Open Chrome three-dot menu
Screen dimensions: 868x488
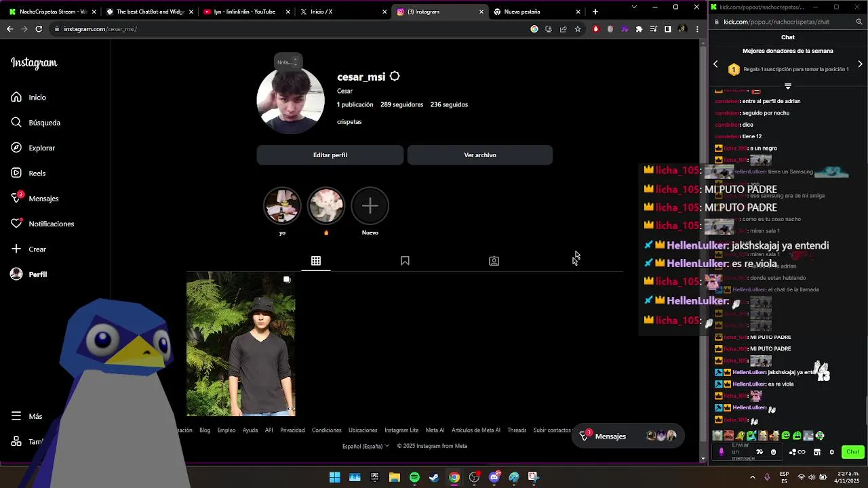(697, 29)
